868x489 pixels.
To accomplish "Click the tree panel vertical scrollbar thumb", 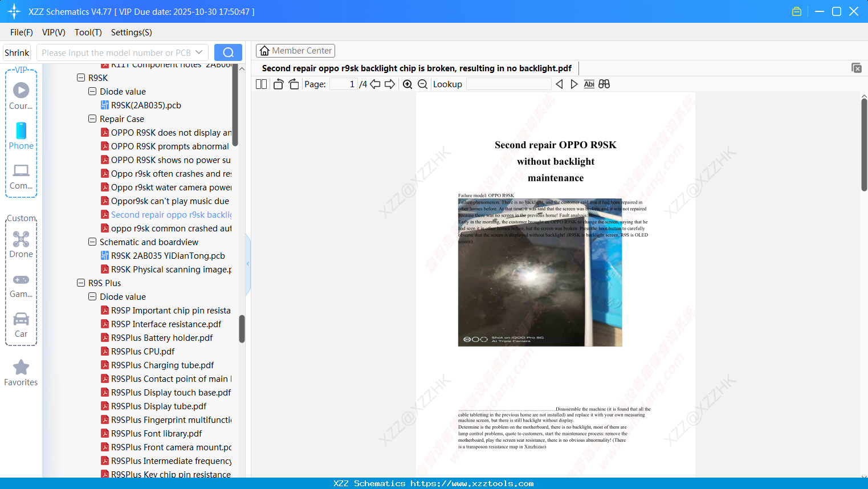I will click(242, 329).
